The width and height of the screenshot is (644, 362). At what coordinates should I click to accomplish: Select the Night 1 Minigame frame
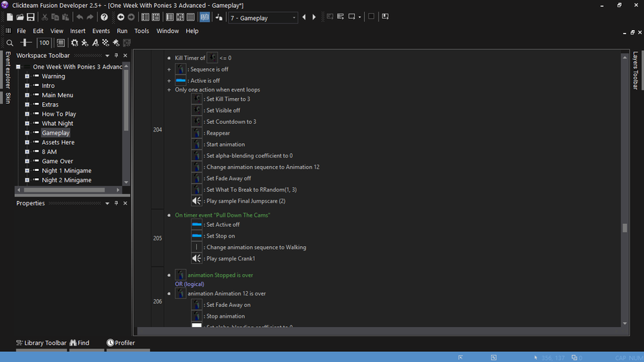click(x=67, y=171)
